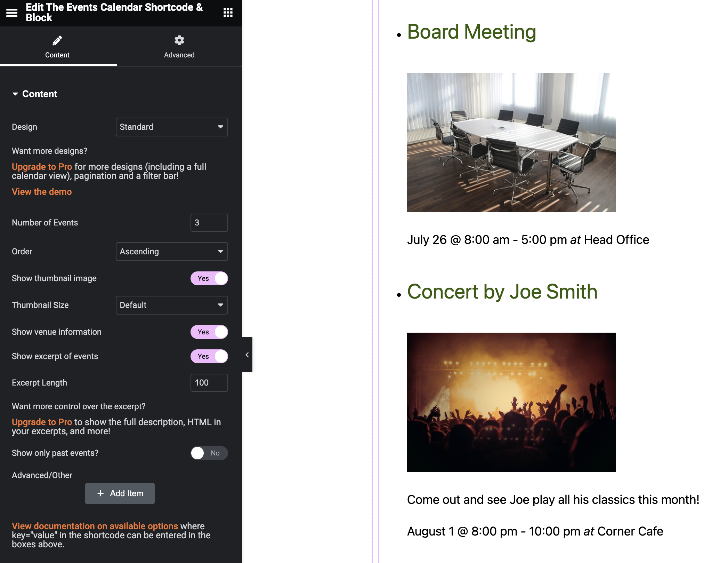Click the Excerpt Length input field
Image resolution: width=728 pixels, height=563 pixels.
(x=209, y=383)
